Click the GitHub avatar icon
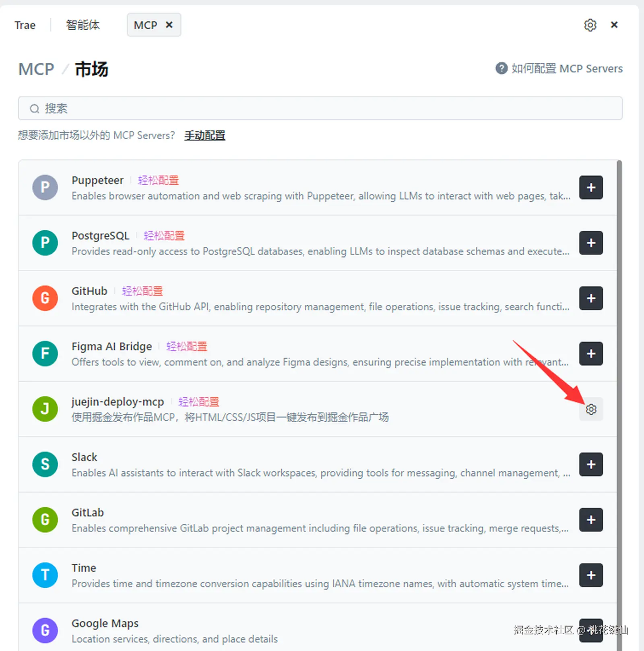 [x=45, y=298]
